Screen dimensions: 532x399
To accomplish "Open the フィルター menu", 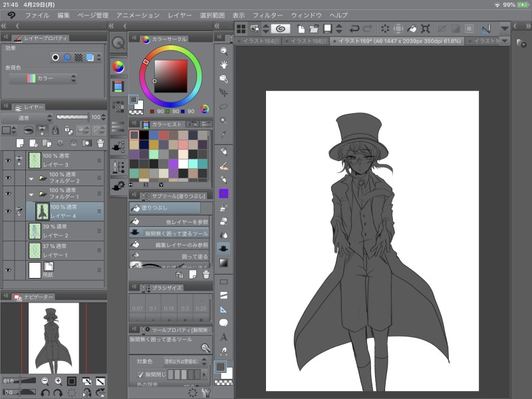I will click(267, 15).
